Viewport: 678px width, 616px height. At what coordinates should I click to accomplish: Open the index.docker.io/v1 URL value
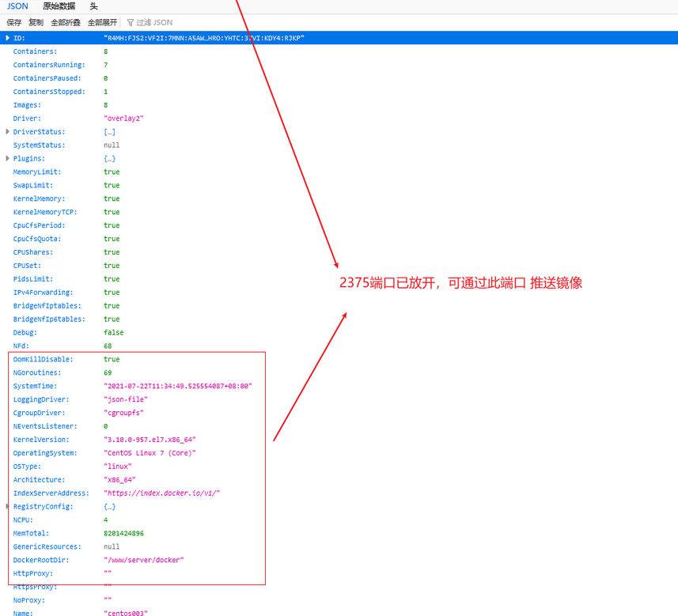tap(161, 493)
